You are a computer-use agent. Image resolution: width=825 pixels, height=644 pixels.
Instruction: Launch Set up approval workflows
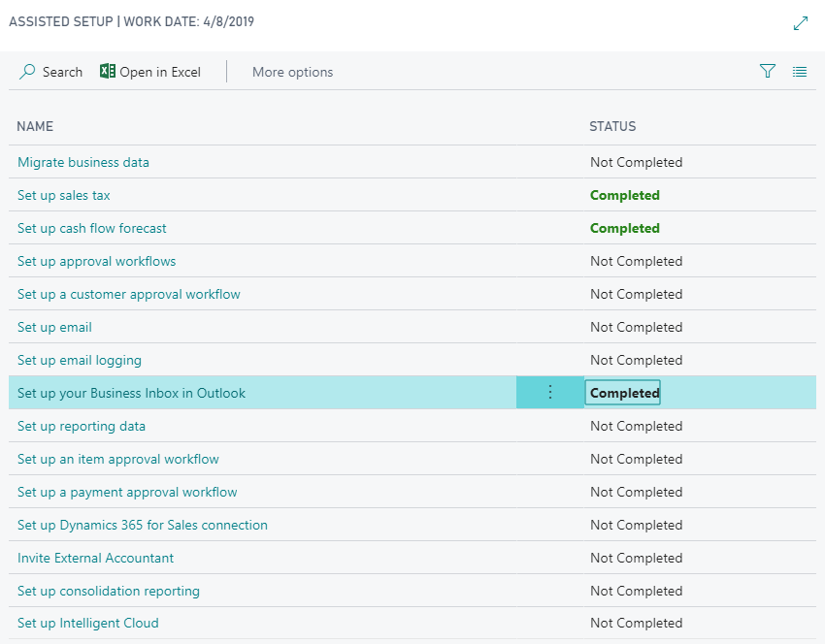click(96, 261)
